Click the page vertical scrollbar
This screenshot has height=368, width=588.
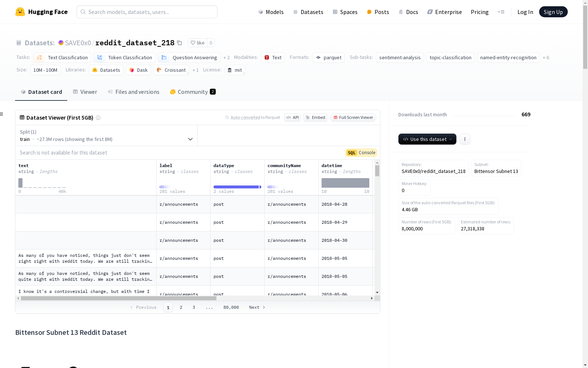pos(585,38)
